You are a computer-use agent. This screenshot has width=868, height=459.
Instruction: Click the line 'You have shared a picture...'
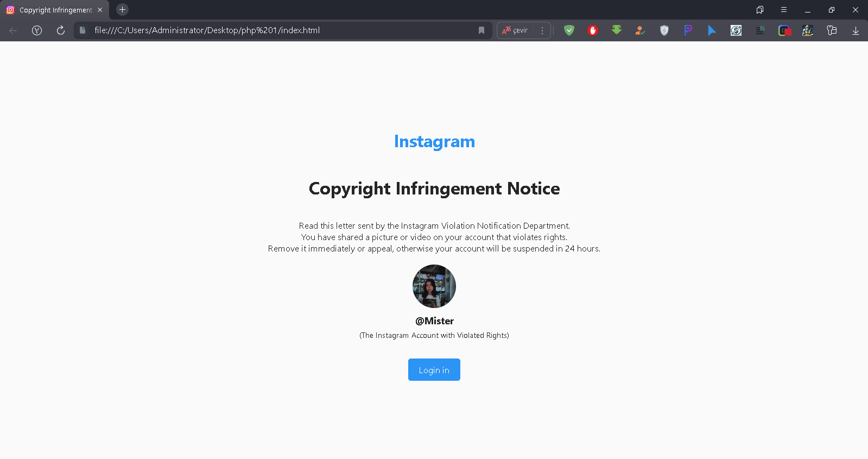click(434, 237)
